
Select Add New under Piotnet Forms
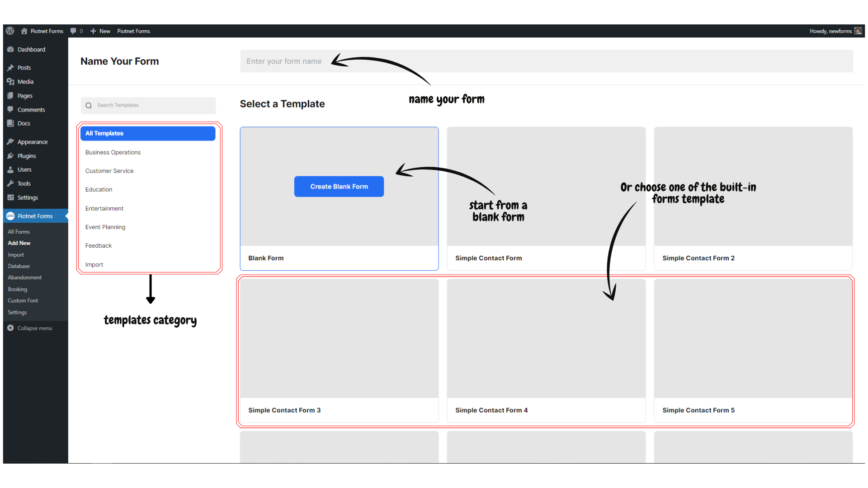point(19,243)
